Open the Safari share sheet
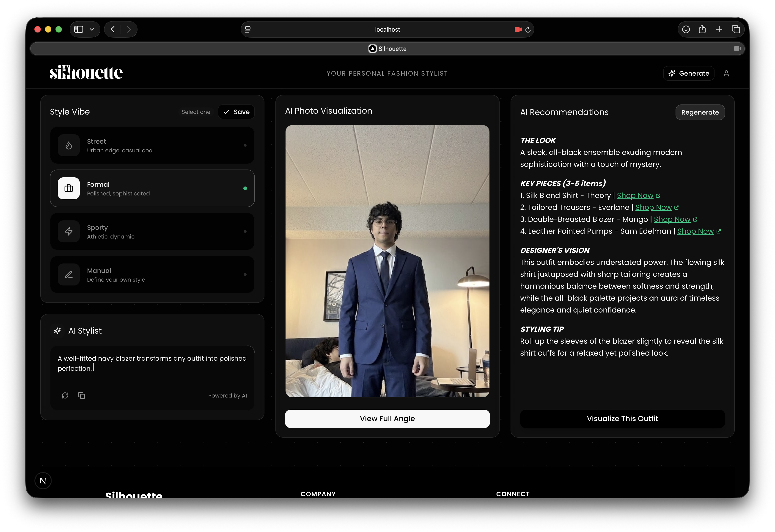This screenshot has height=532, width=775. [x=702, y=29]
